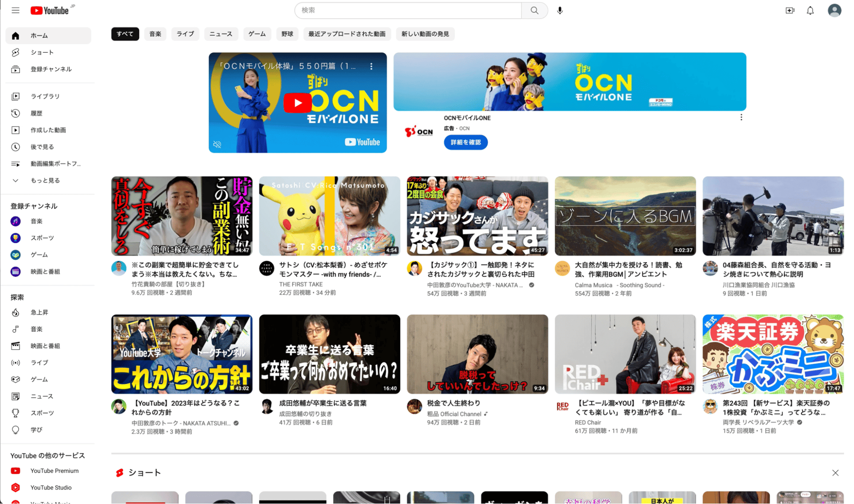Unmute the OCN ad video
Screen dimensions: 854x504
tap(217, 144)
